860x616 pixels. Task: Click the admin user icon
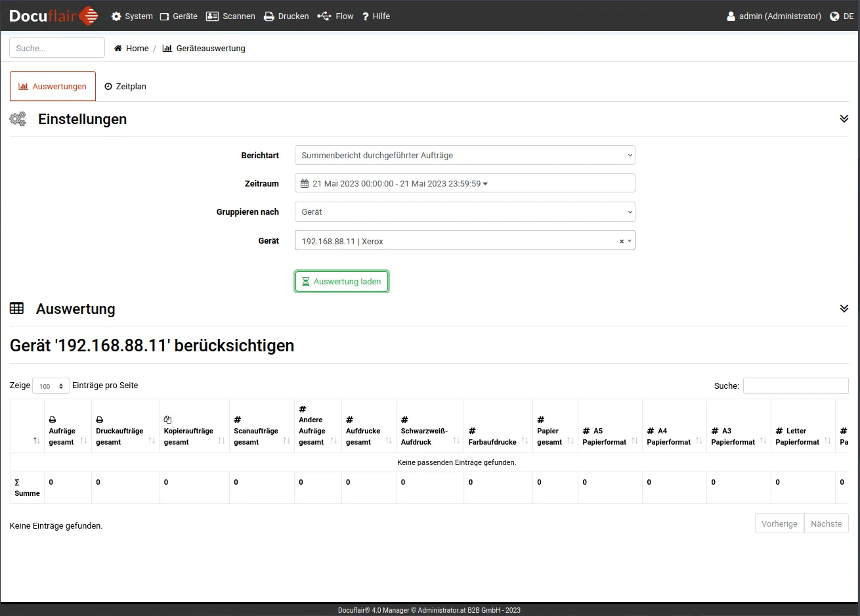pyautogui.click(x=731, y=16)
